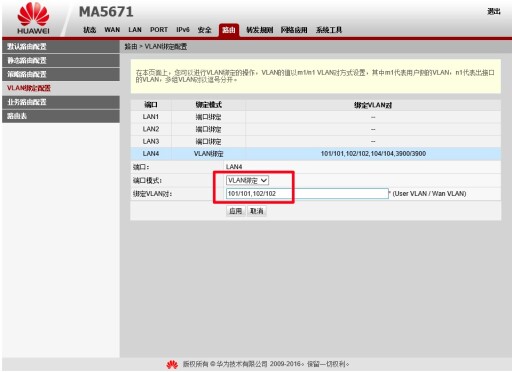Open the 端口模式 VLAN绑定 dropdown

(247, 180)
